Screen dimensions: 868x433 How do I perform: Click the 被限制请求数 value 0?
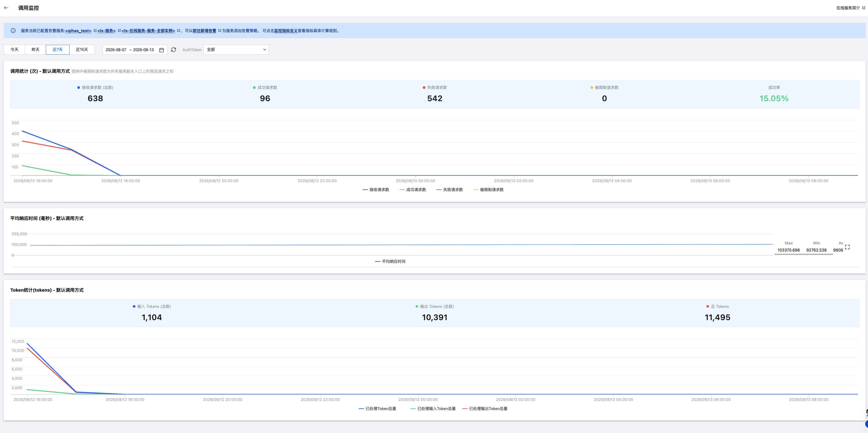pyautogui.click(x=604, y=98)
